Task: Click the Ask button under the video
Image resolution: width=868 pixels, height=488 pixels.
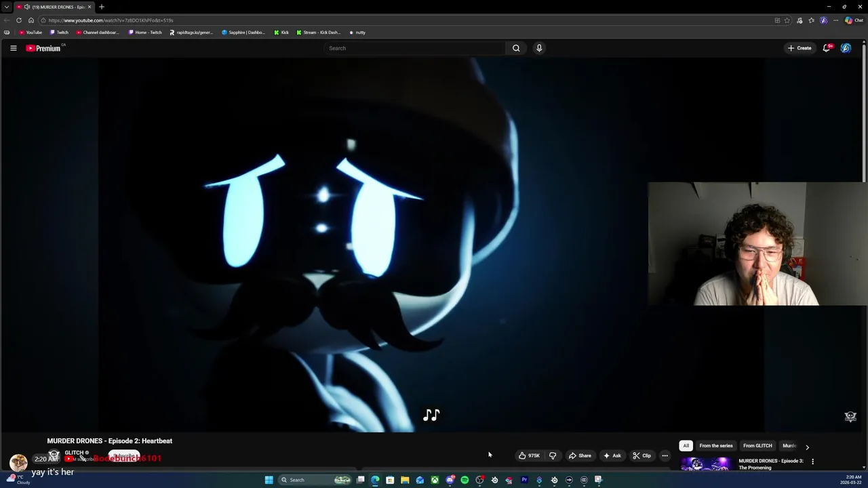Action: (612, 455)
